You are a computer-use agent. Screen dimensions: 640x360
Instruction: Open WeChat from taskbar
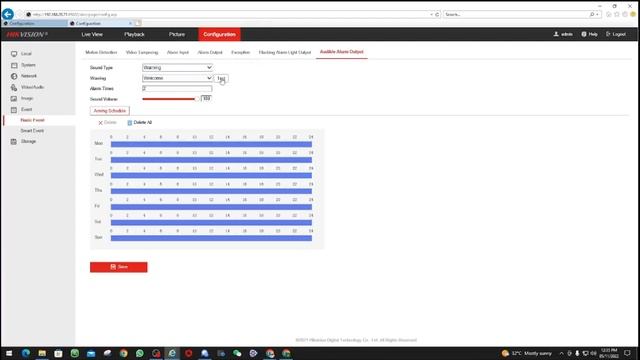(x=237, y=353)
